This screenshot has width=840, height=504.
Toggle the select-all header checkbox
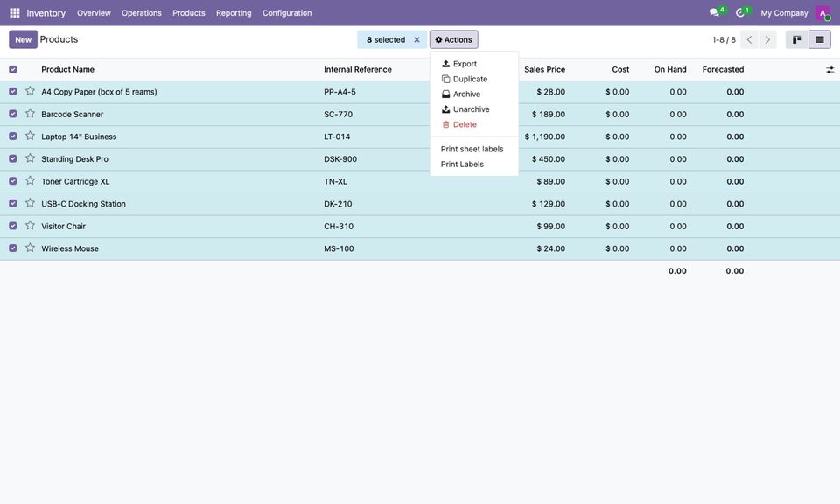click(x=13, y=70)
